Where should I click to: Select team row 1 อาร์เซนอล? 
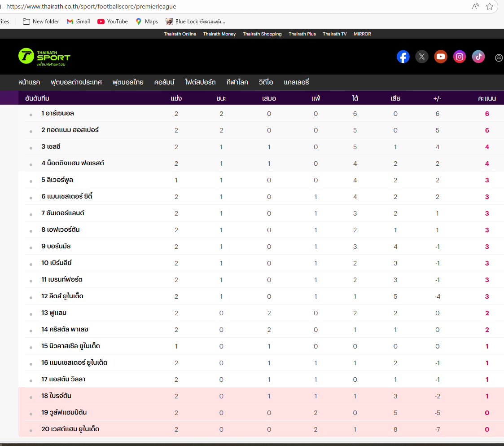point(261,114)
